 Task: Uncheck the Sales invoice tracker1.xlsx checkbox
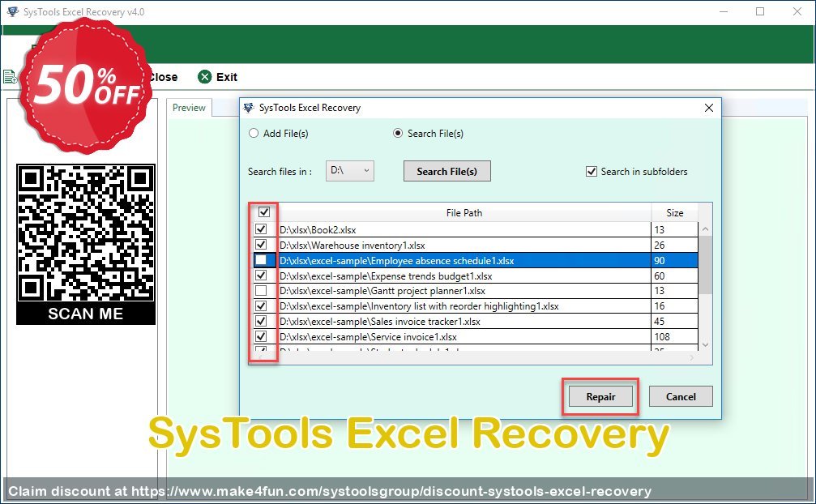(x=261, y=321)
